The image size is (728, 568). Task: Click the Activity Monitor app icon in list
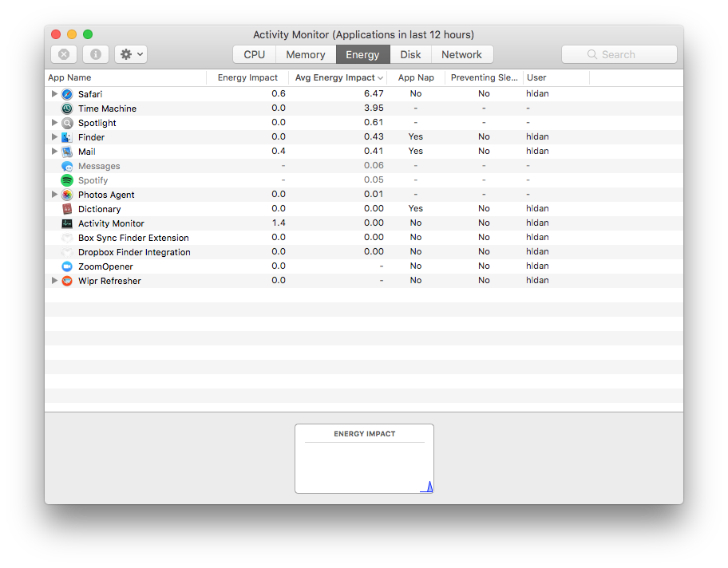pyautogui.click(x=67, y=223)
